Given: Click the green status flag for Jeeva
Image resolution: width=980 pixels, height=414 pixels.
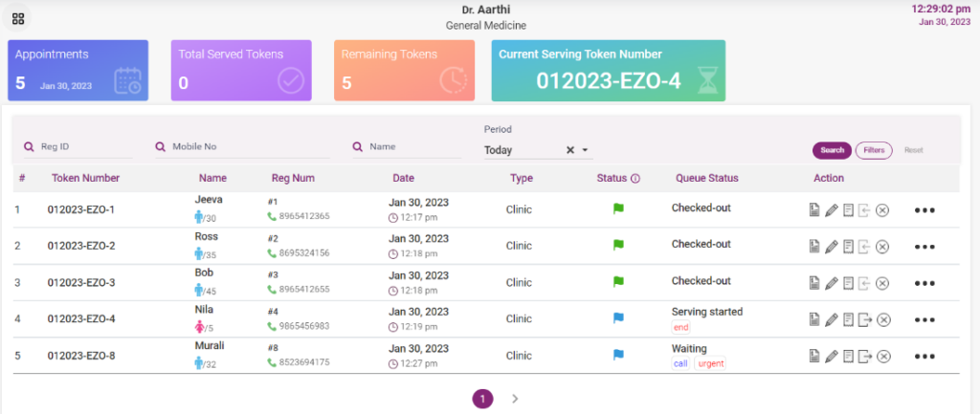Looking at the screenshot, I should click(617, 208).
